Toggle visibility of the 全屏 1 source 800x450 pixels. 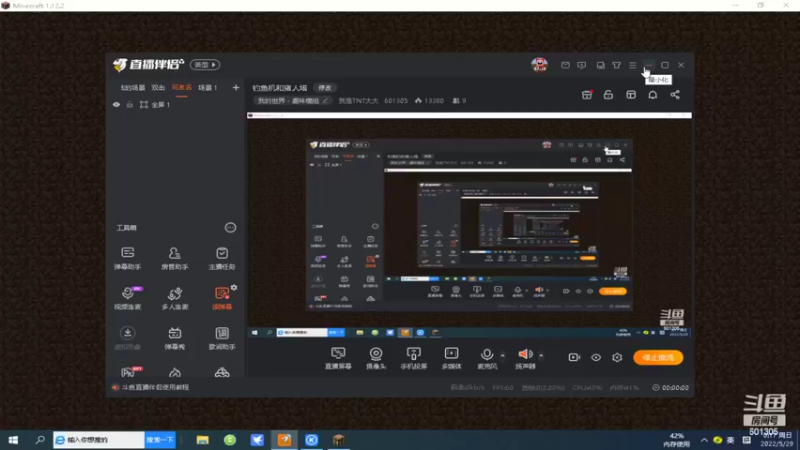(116, 105)
